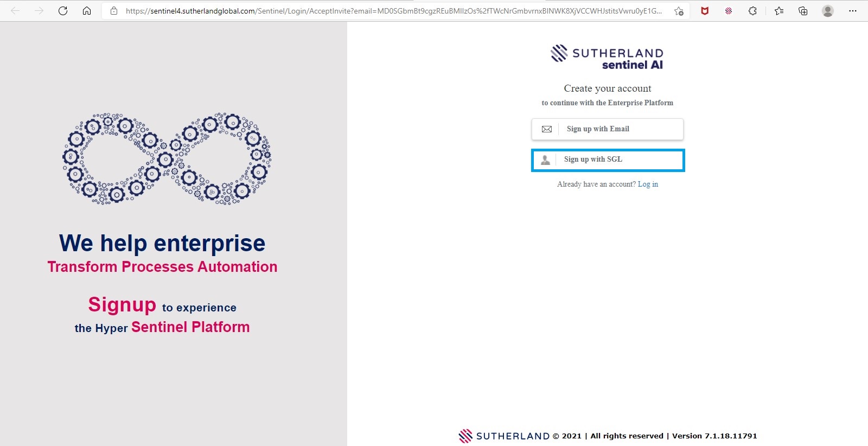Click the person icon in SGL signup
The height and width of the screenshot is (446, 868).
pyautogui.click(x=546, y=160)
